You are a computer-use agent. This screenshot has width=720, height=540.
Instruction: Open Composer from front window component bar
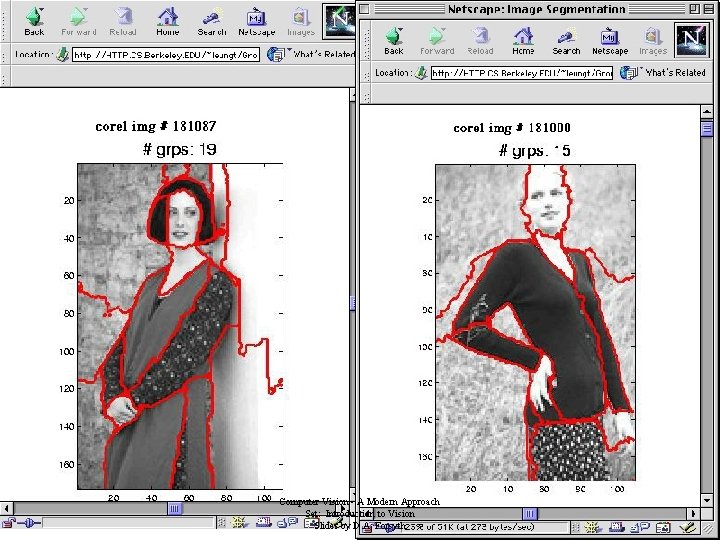pyautogui.click(x=686, y=528)
